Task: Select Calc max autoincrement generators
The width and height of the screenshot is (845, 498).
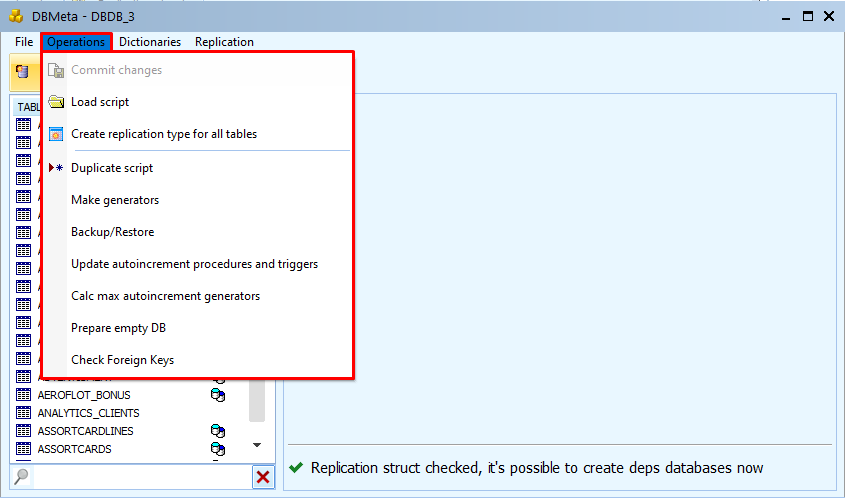Action: pyautogui.click(x=165, y=296)
